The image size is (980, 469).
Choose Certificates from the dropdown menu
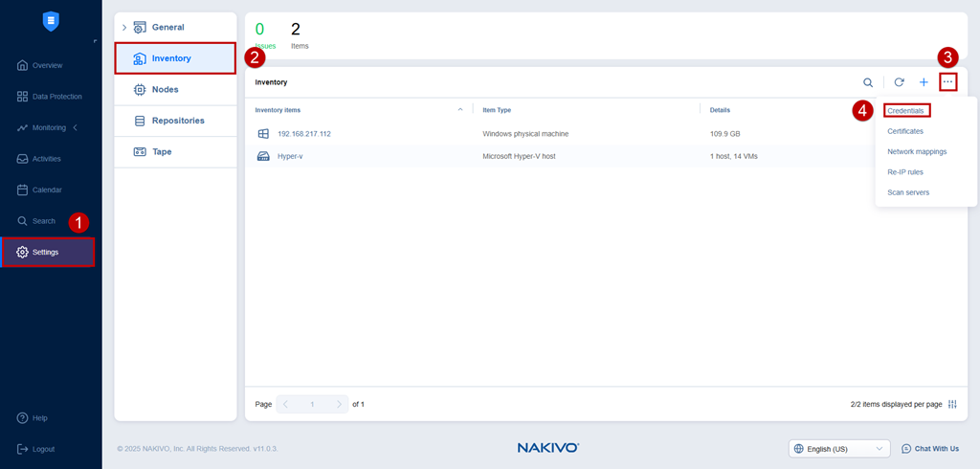(905, 131)
